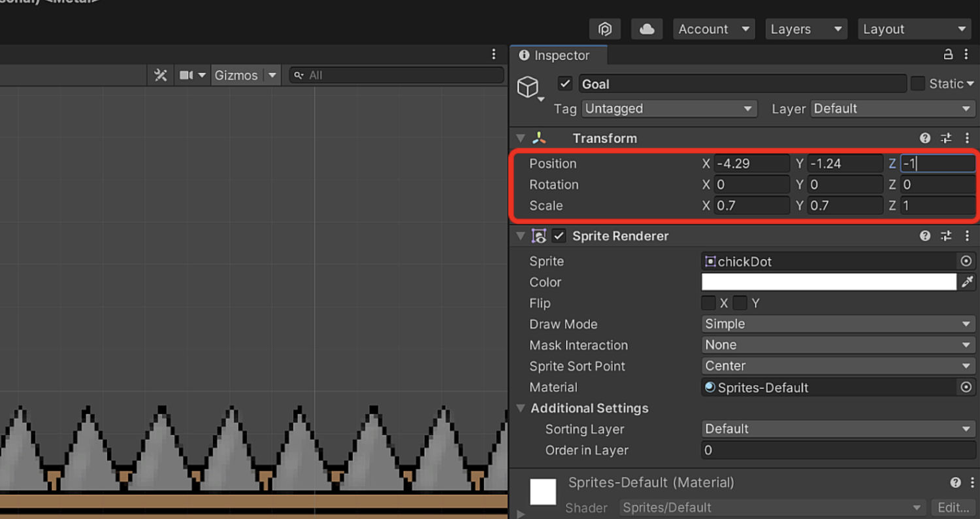Edit Scale Y field value 0.7
This screenshot has width=980, height=519.
pos(845,205)
